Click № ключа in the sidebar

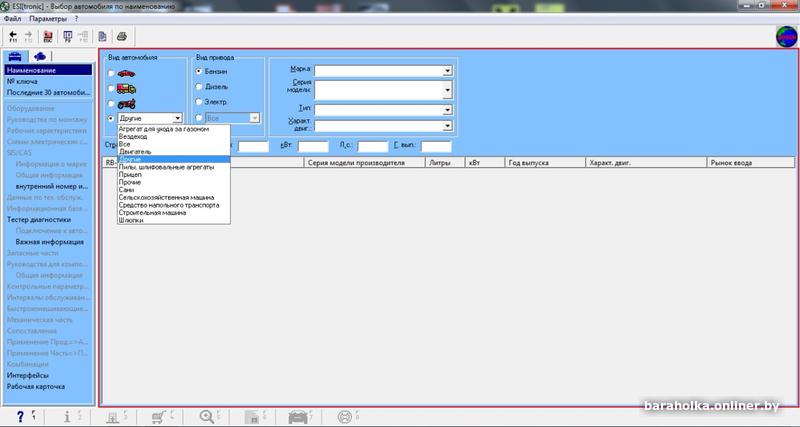click(24, 82)
